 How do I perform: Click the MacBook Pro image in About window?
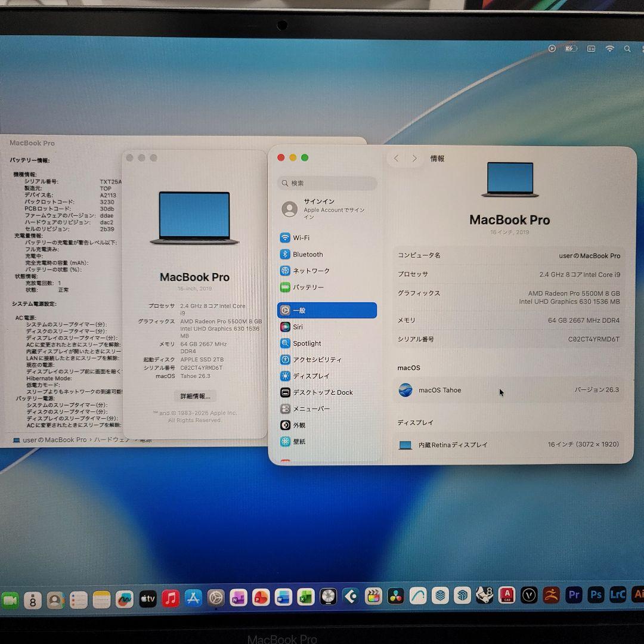(194, 218)
